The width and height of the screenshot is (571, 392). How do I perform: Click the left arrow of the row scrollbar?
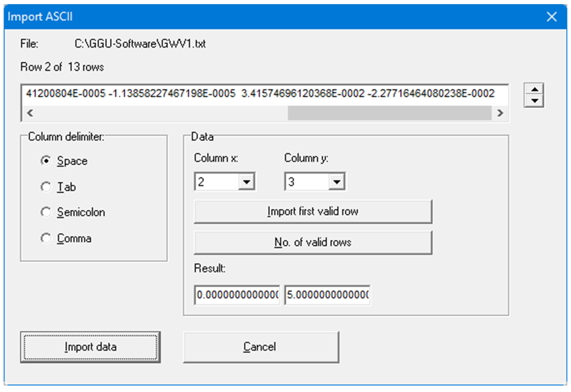coord(30,113)
